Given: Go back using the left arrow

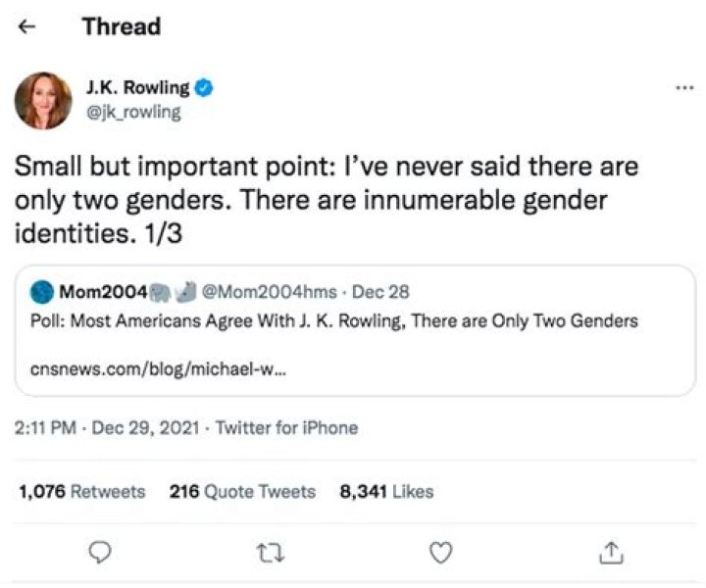Looking at the screenshot, I should click(28, 27).
